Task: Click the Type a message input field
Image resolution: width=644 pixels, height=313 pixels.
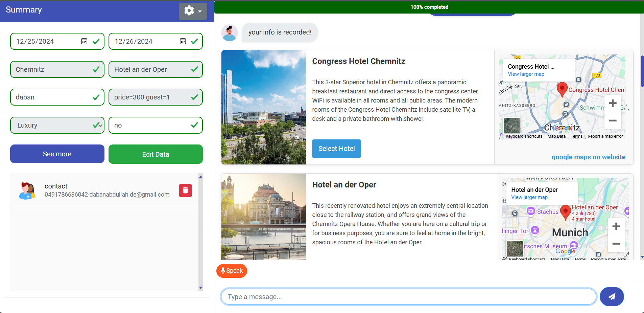Action: [408, 297]
